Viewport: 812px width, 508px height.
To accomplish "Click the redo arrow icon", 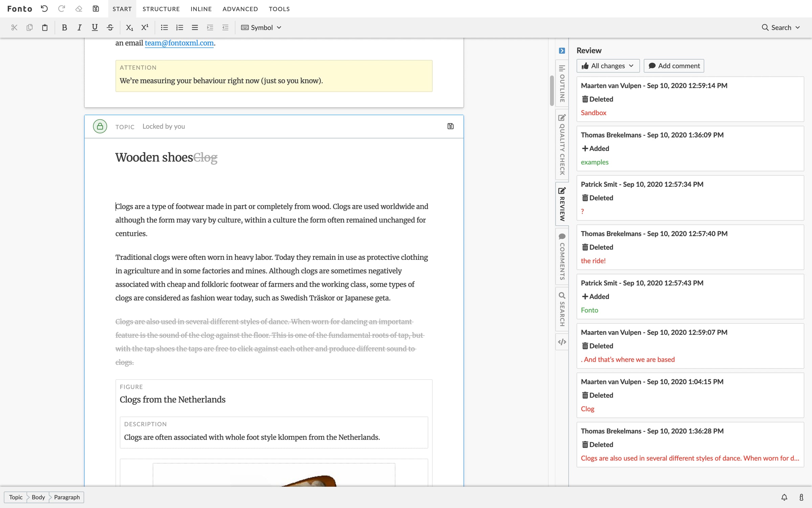I will [61, 9].
